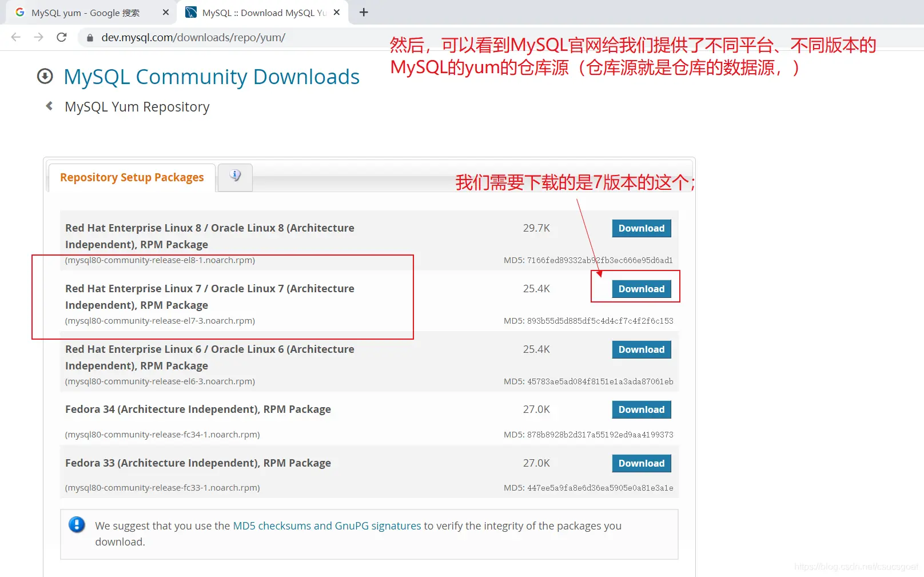The image size is (924, 577).
Task: Open the MySQL Community Downloads heading link
Action: [212, 77]
